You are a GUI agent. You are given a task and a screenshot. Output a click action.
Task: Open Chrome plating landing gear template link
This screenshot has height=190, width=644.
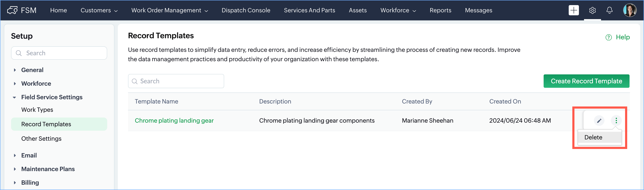click(174, 121)
